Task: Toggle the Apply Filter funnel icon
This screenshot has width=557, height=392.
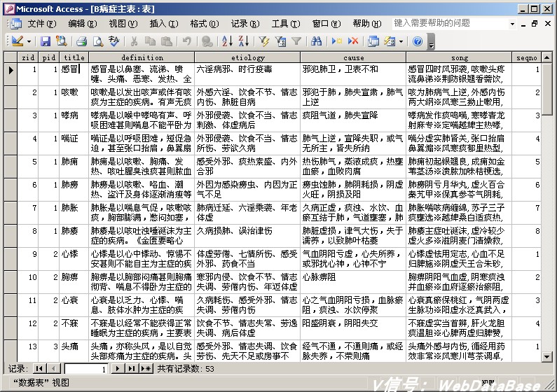Action: pos(296,41)
